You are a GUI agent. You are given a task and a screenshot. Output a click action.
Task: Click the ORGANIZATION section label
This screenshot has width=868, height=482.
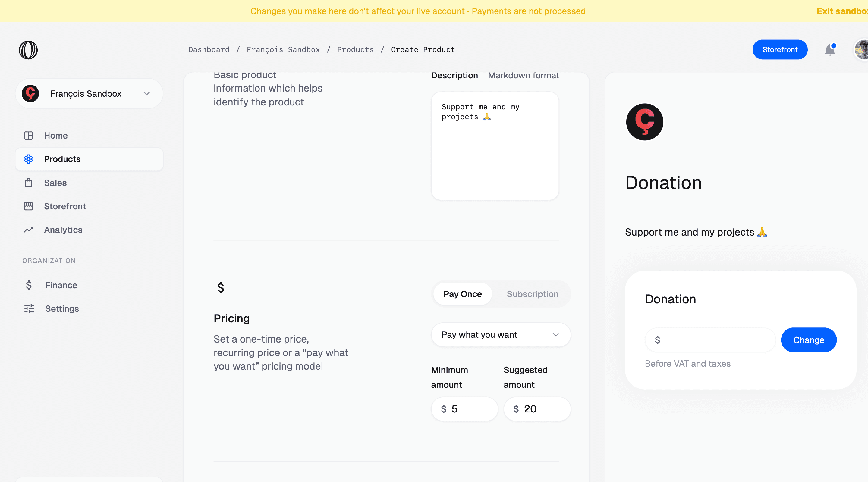click(x=49, y=261)
